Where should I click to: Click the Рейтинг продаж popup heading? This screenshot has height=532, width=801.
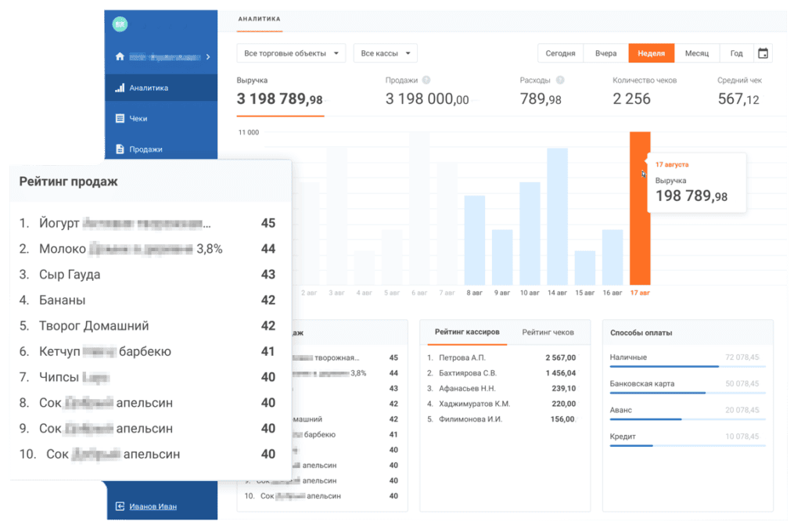tap(69, 182)
